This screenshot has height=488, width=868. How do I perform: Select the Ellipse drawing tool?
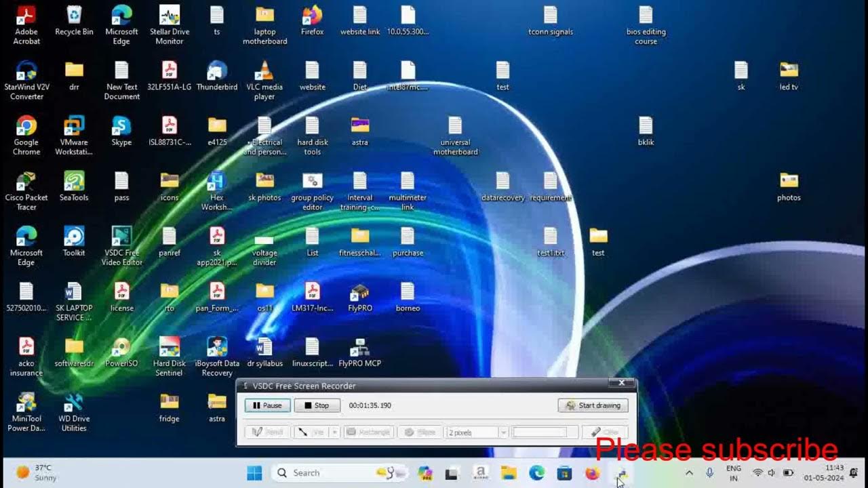420,432
